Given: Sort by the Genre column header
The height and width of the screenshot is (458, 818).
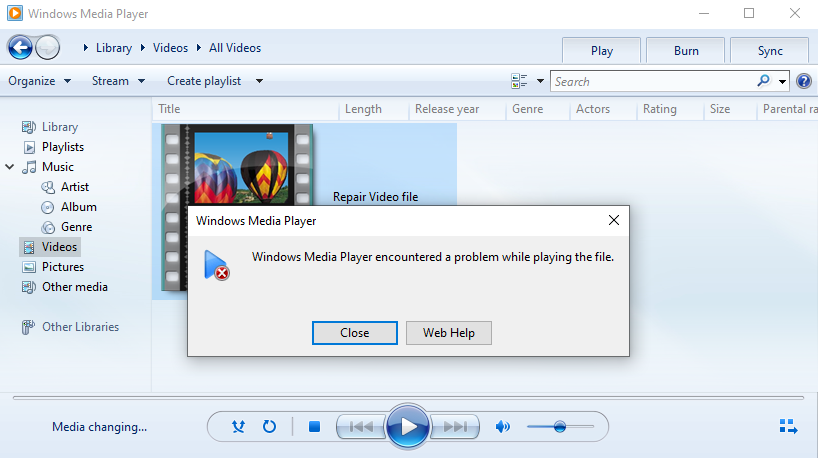Looking at the screenshot, I should point(538,109).
